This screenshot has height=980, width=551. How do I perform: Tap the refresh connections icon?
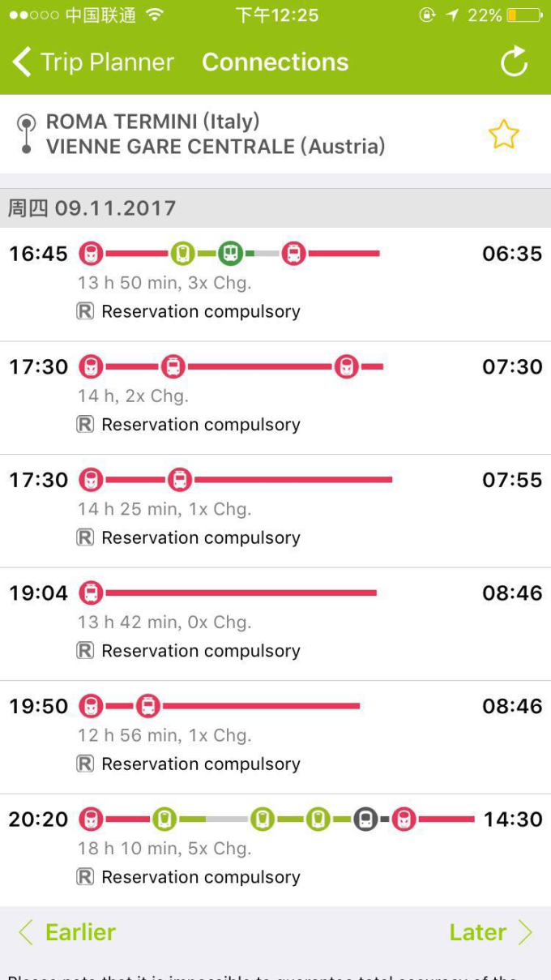[x=514, y=62]
